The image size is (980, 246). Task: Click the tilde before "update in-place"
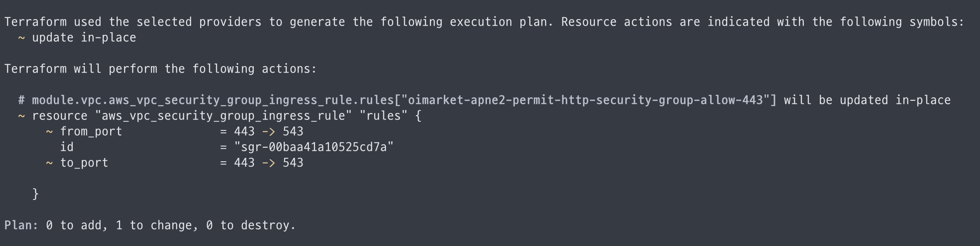pyautogui.click(x=21, y=38)
